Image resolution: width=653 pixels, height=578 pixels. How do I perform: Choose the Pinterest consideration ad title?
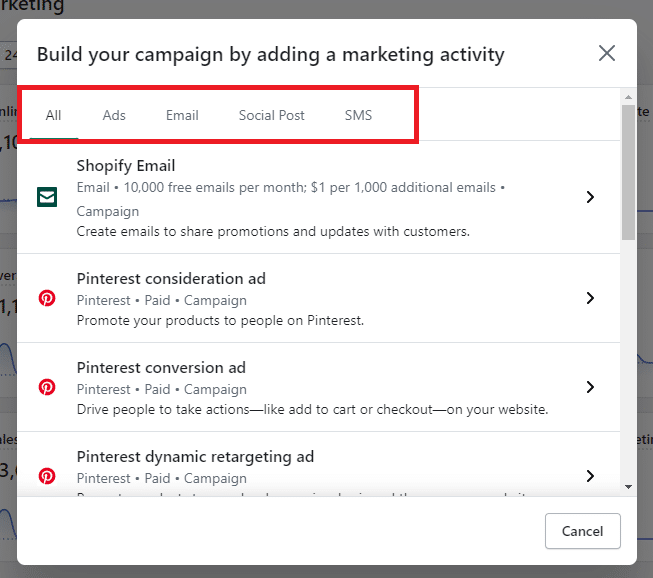coord(171,279)
